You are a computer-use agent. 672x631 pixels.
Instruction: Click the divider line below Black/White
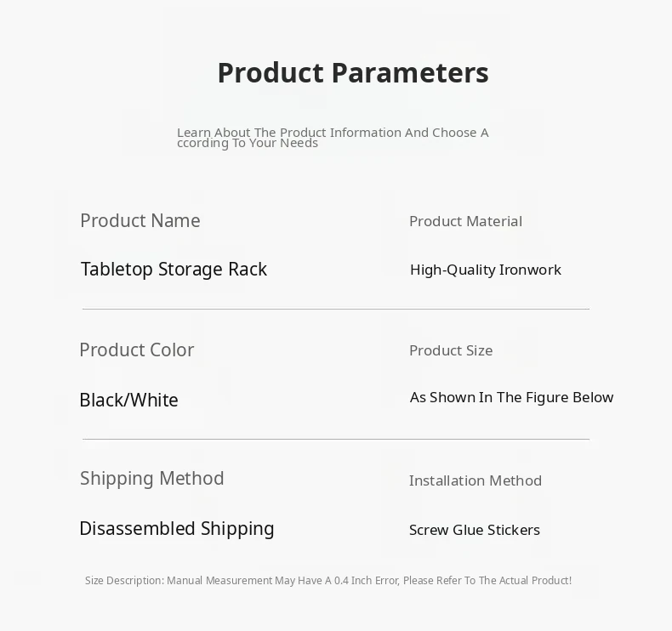[335, 439]
